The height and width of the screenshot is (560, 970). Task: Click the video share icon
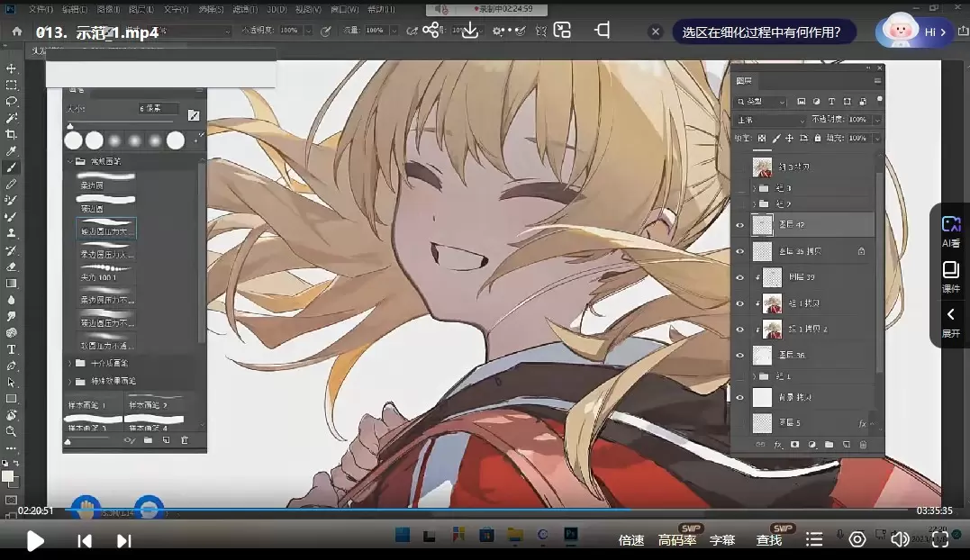[x=432, y=30]
